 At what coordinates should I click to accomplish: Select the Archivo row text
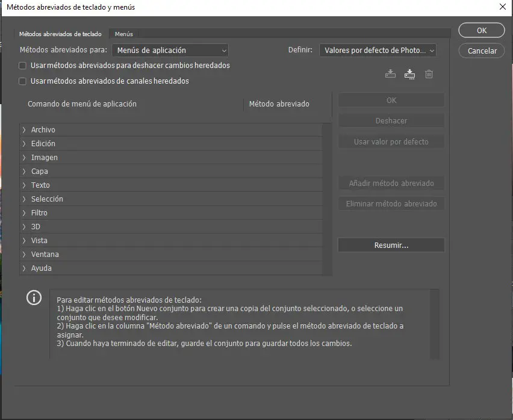click(43, 130)
